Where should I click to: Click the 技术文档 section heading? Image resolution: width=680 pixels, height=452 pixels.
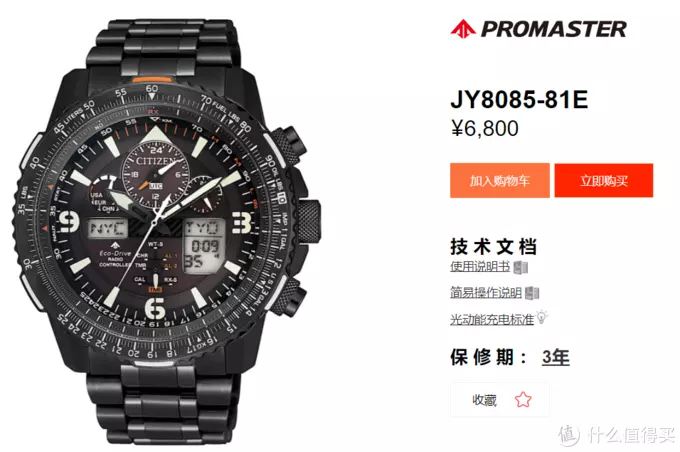(494, 247)
